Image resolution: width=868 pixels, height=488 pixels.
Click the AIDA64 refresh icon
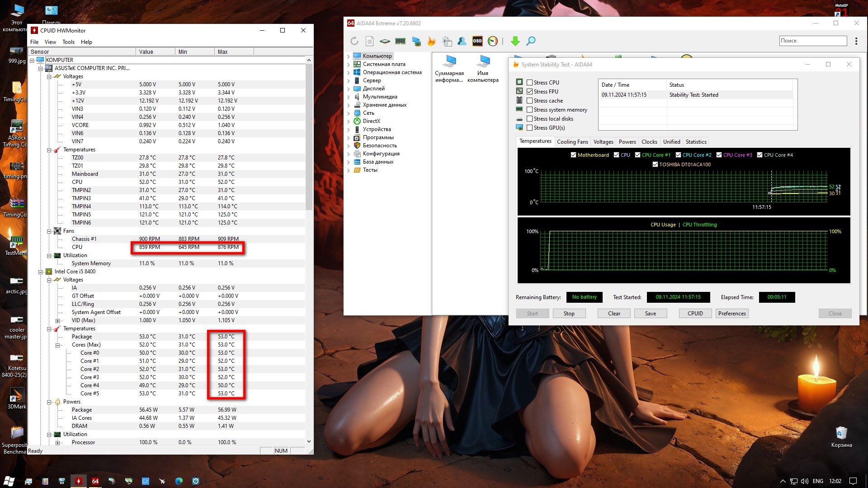tap(354, 41)
